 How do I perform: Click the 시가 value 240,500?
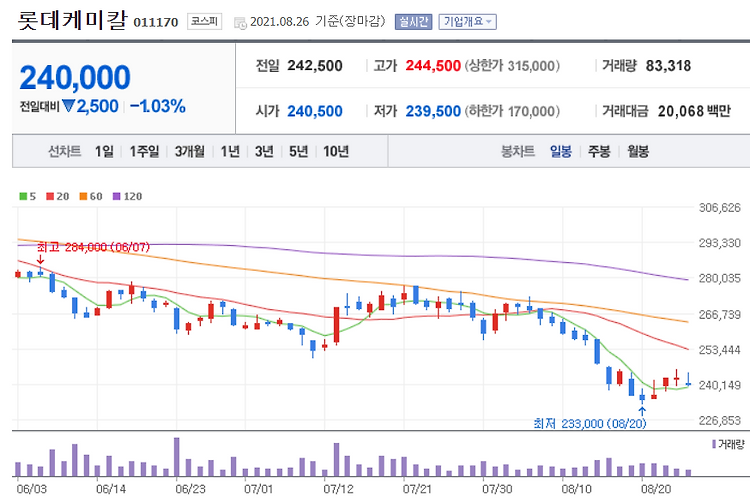point(315,111)
